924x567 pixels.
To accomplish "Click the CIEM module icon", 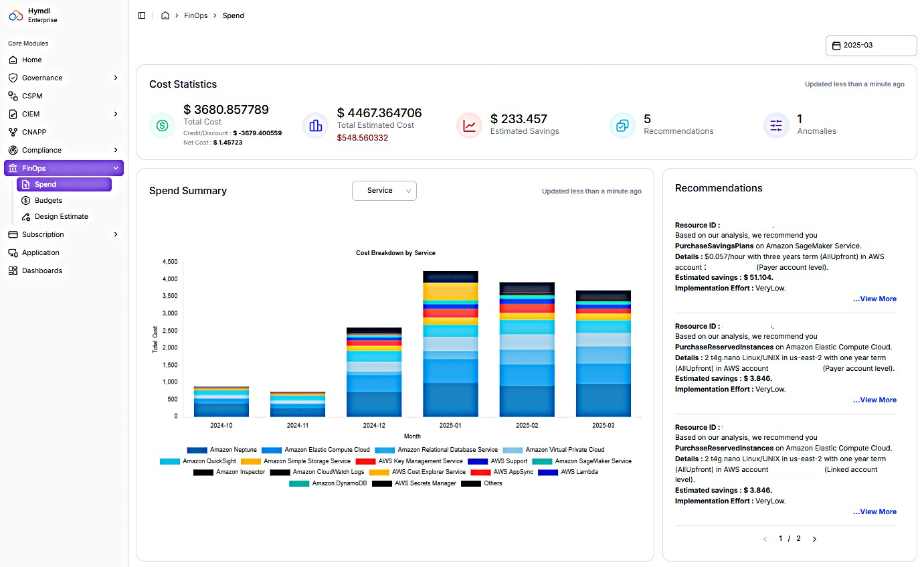I will pyautogui.click(x=13, y=114).
